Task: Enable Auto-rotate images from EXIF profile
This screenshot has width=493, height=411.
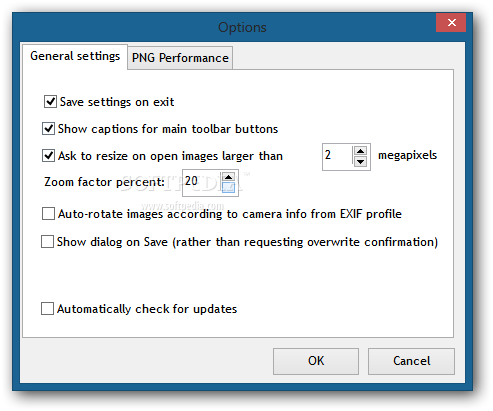Action: pyautogui.click(x=48, y=214)
